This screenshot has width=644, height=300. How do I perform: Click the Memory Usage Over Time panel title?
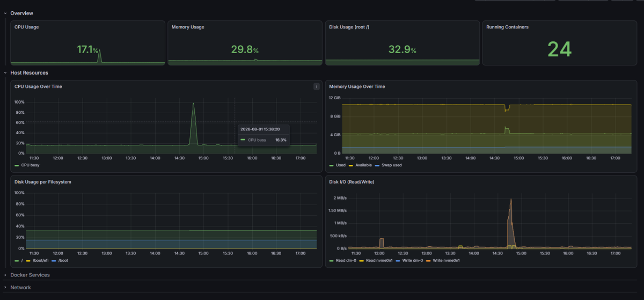(357, 86)
